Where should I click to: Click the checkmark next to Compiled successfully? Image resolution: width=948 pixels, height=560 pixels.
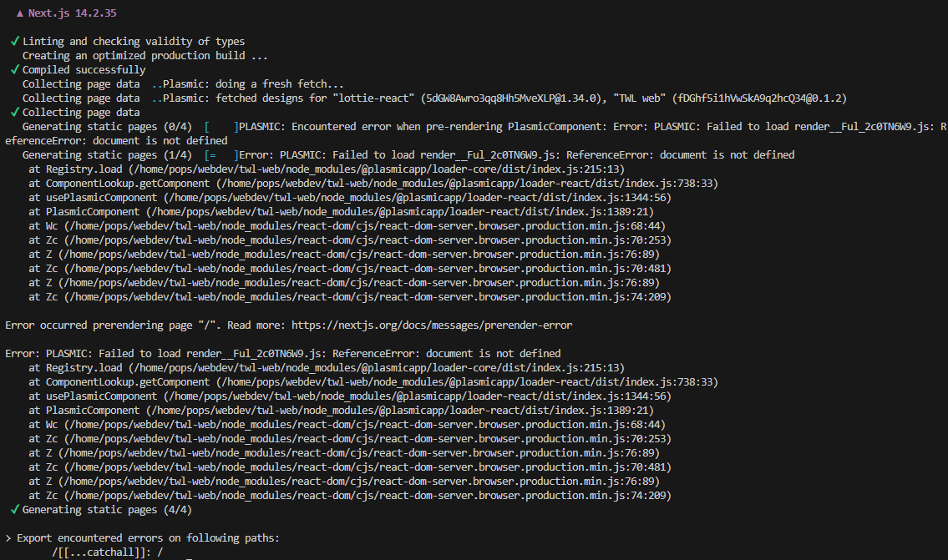15,70
